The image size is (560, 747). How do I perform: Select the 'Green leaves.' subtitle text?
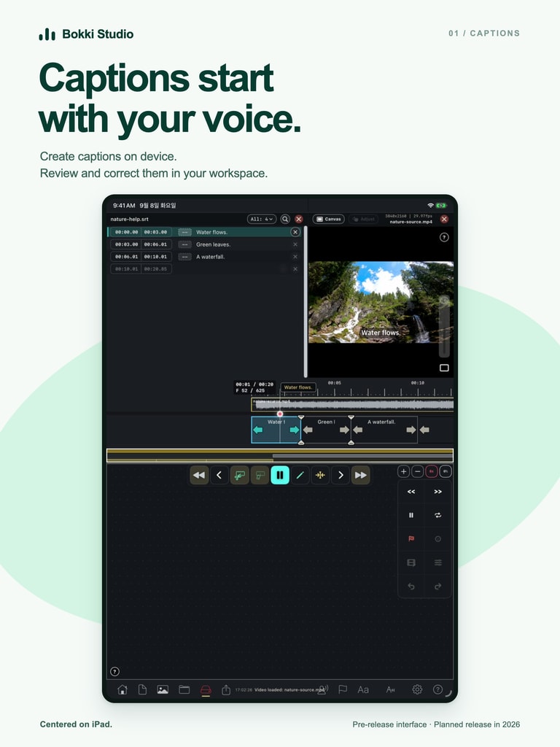tap(214, 244)
